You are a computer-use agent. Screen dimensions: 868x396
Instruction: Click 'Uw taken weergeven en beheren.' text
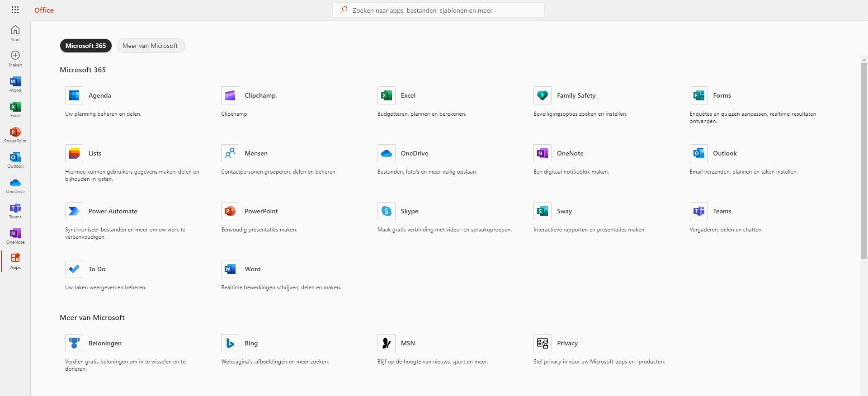[x=106, y=288]
